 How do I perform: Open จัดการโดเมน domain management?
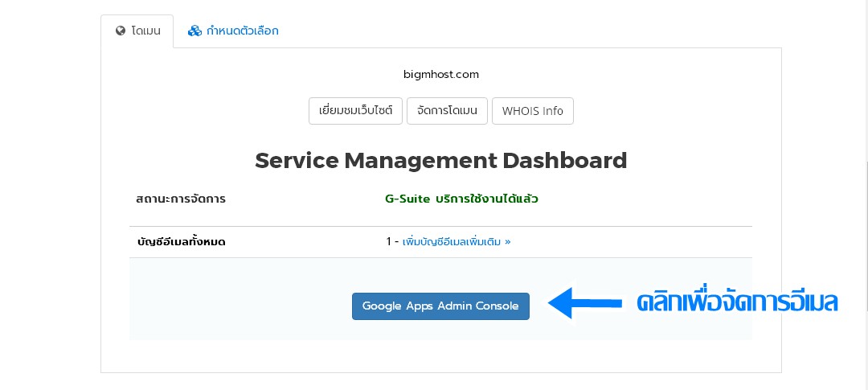pos(448,111)
